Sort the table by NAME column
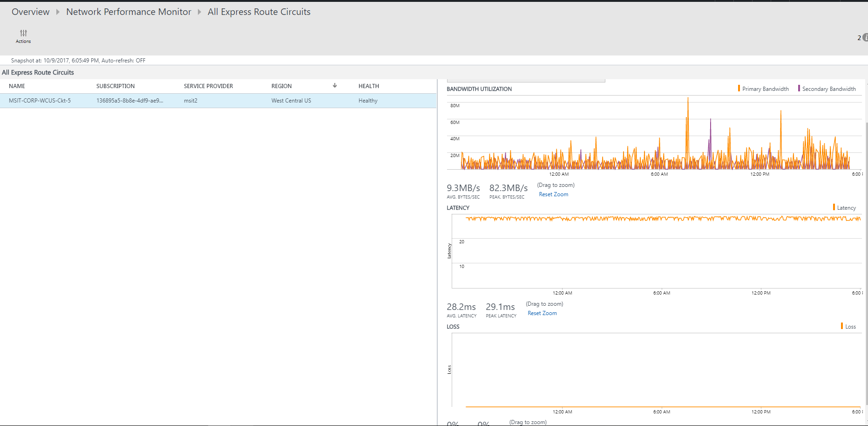Image resolution: width=868 pixels, height=426 pixels. point(17,86)
